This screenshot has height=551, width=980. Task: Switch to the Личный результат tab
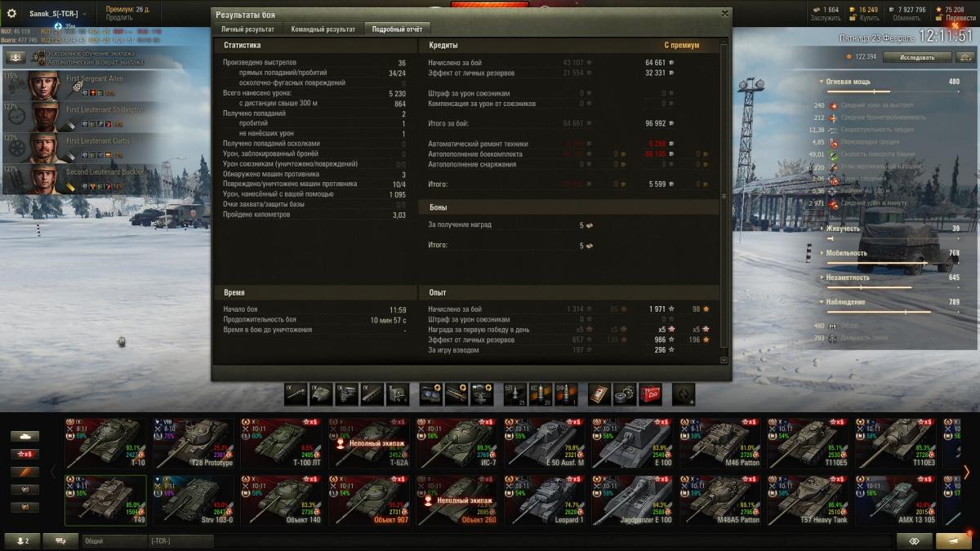(x=247, y=29)
